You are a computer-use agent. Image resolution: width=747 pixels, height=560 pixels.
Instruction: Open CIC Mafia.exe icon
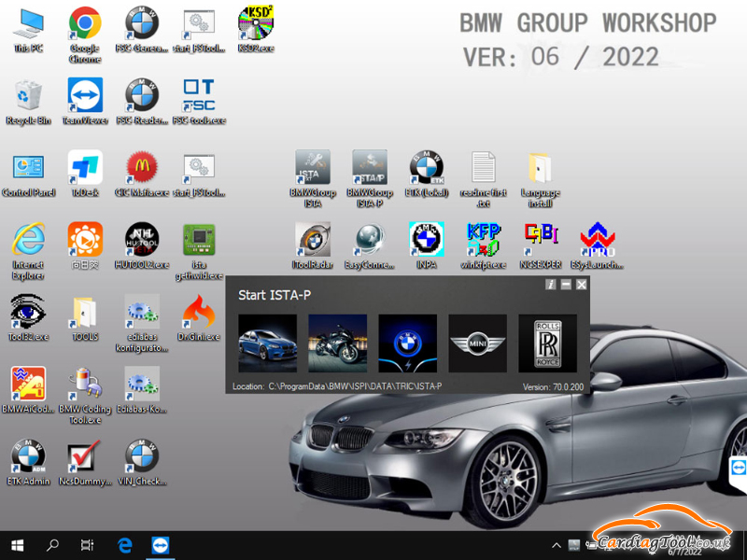[x=142, y=175]
